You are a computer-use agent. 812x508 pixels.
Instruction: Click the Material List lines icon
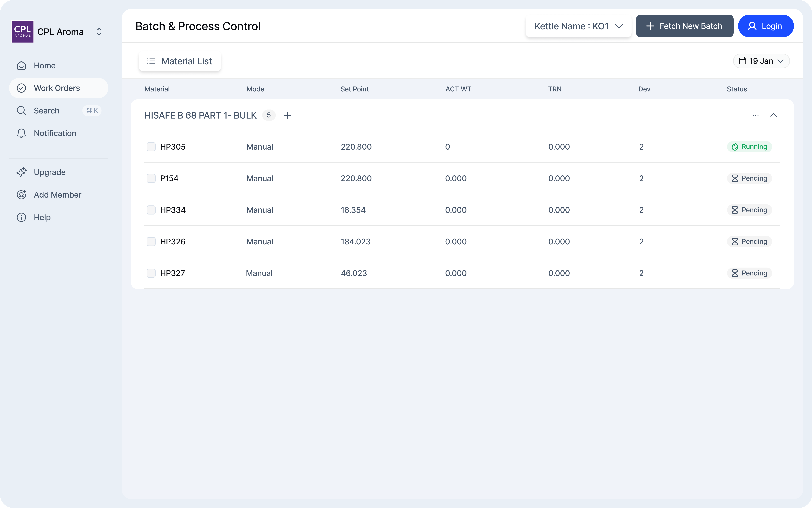click(x=151, y=61)
